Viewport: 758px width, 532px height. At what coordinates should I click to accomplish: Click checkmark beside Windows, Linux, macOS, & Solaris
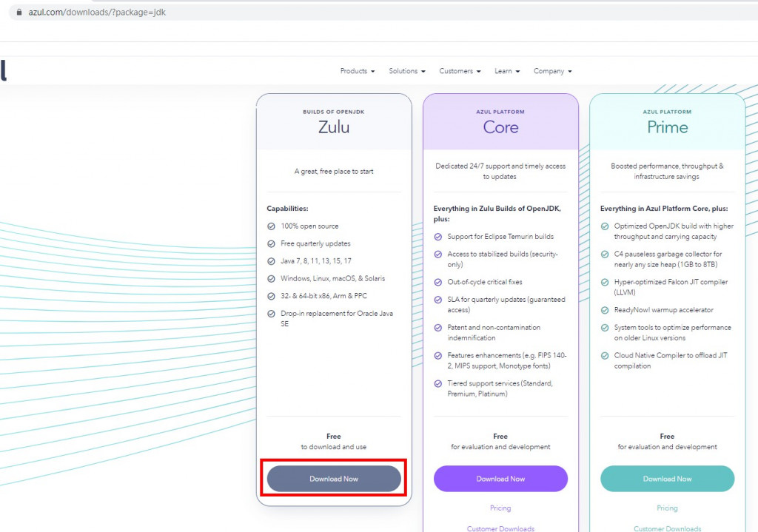click(x=271, y=279)
